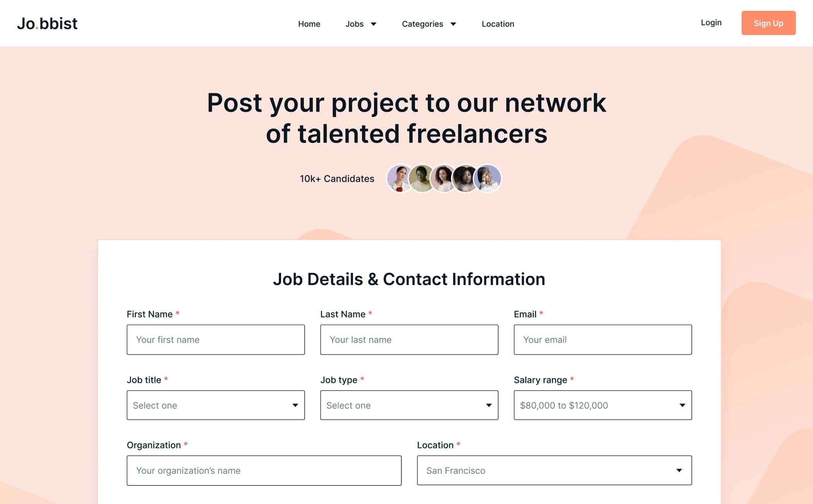Image resolution: width=813 pixels, height=504 pixels.
Task: Click the Jobbist home logo icon
Action: (48, 23)
